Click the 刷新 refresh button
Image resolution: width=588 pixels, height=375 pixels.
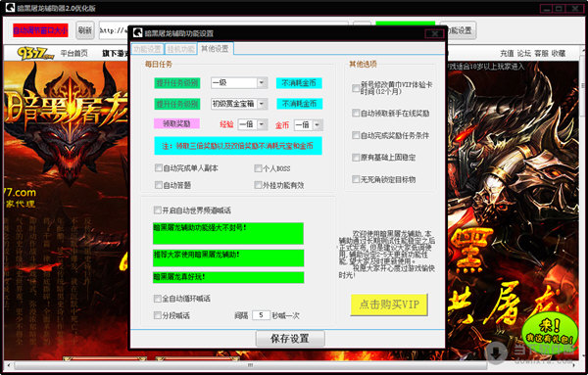(x=85, y=30)
